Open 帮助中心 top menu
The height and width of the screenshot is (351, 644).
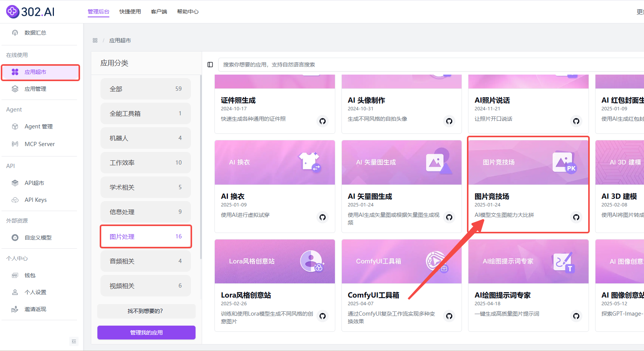(188, 12)
